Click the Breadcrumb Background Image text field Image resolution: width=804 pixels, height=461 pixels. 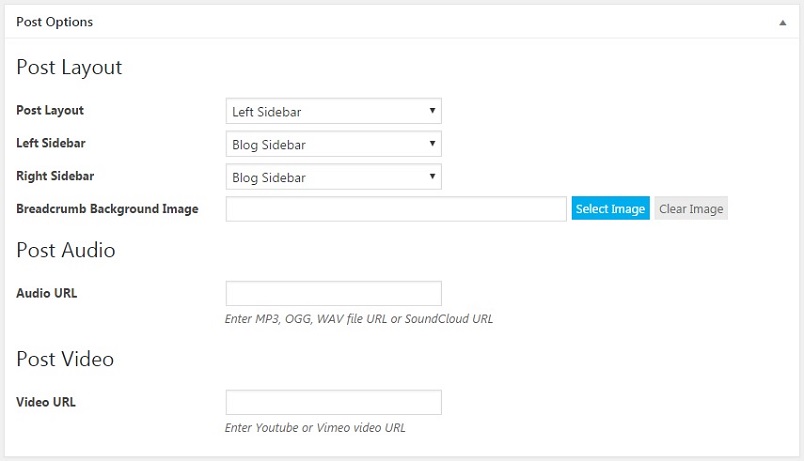(x=396, y=209)
